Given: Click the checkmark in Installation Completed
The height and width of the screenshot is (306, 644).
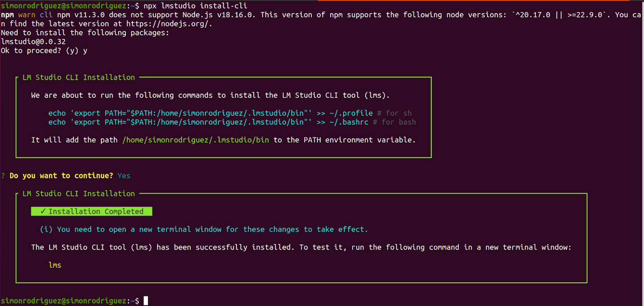Looking at the screenshot, I should coord(43,211).
